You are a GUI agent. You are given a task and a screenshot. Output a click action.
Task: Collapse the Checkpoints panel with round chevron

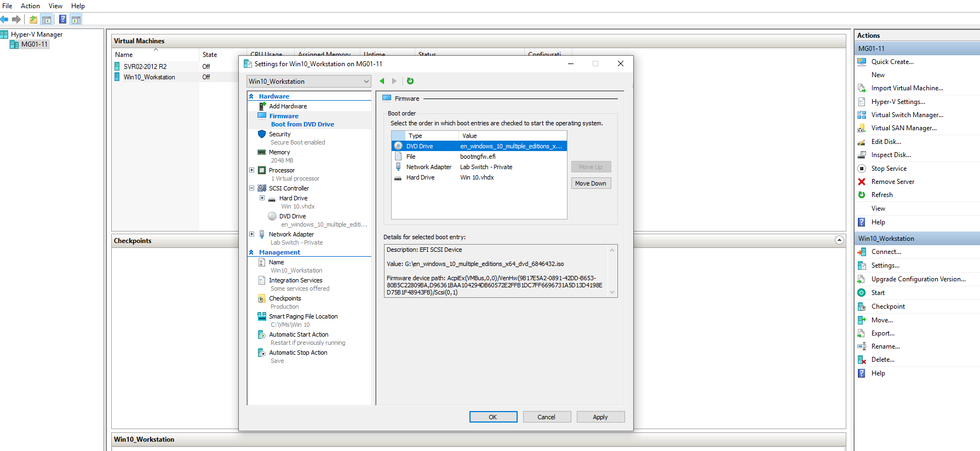click(839, 240)
